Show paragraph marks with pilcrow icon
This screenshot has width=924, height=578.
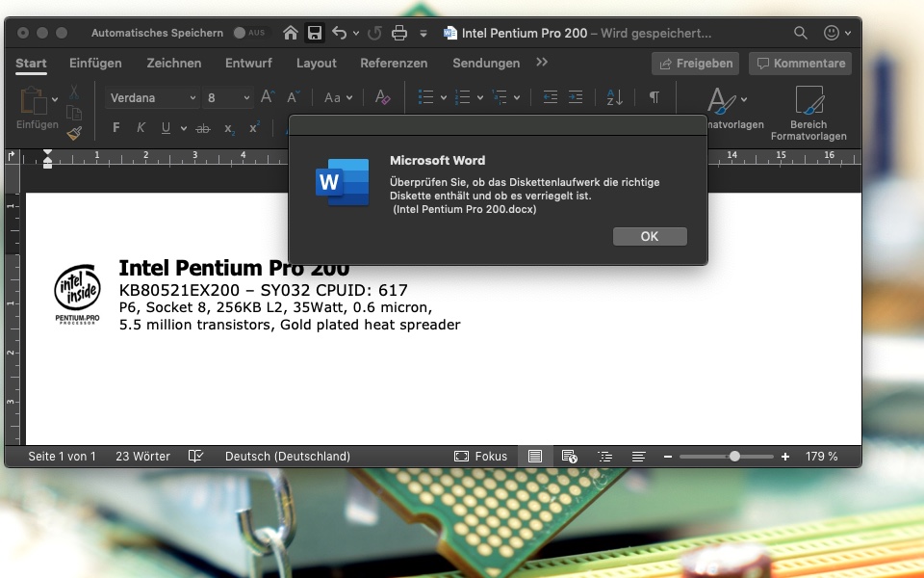(x=654, y=97)
